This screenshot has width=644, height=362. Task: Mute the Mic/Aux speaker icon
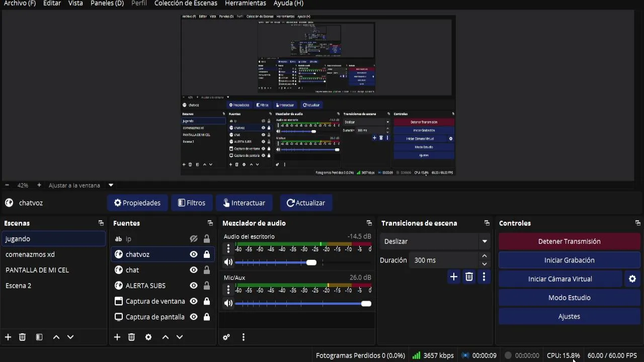228,303
